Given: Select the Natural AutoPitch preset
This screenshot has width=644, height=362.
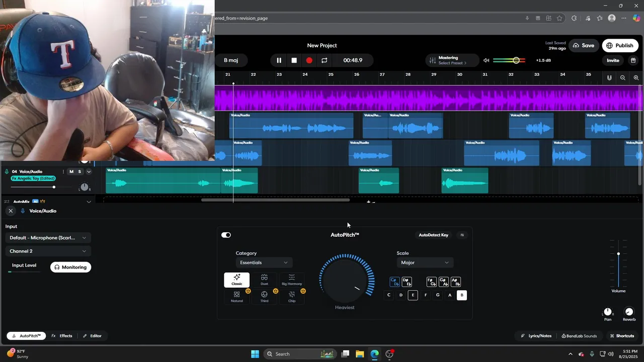Looking at the screenshot, I should pyautogui.click(x=236, y=297).
